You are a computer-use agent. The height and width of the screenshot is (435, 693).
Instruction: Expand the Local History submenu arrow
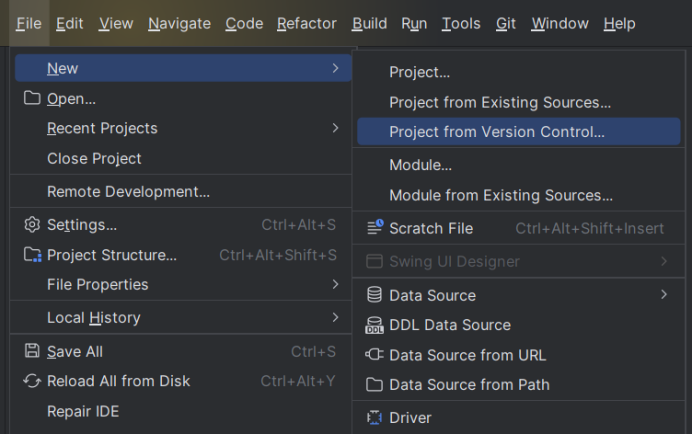336,317
